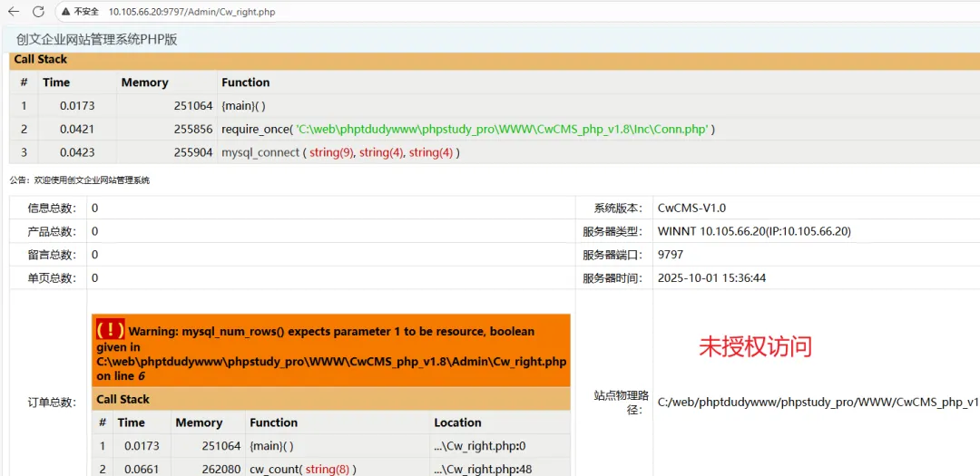Select time value 0.0661
The width and height of the screenshot is (980, 476).
(142, 469)
